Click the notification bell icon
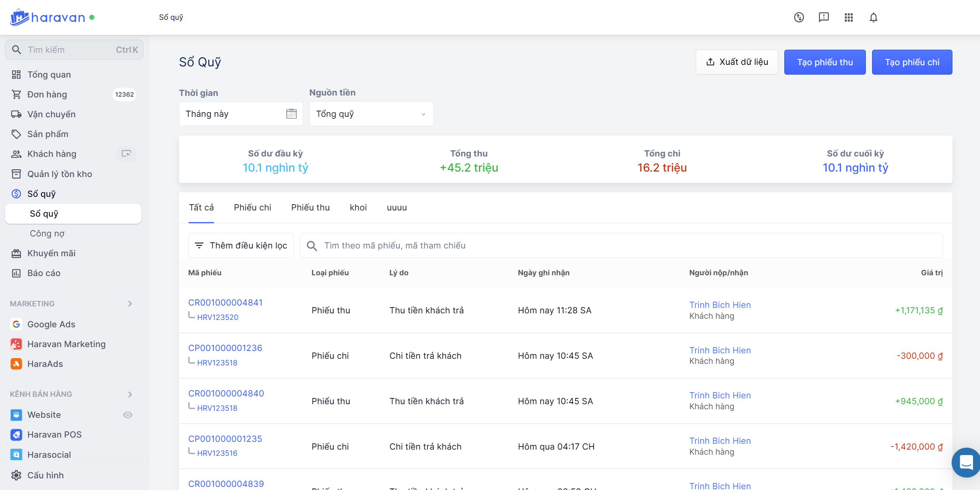This screenshot has height=490, width=980. pyautogui.click(x=873, y=17)
